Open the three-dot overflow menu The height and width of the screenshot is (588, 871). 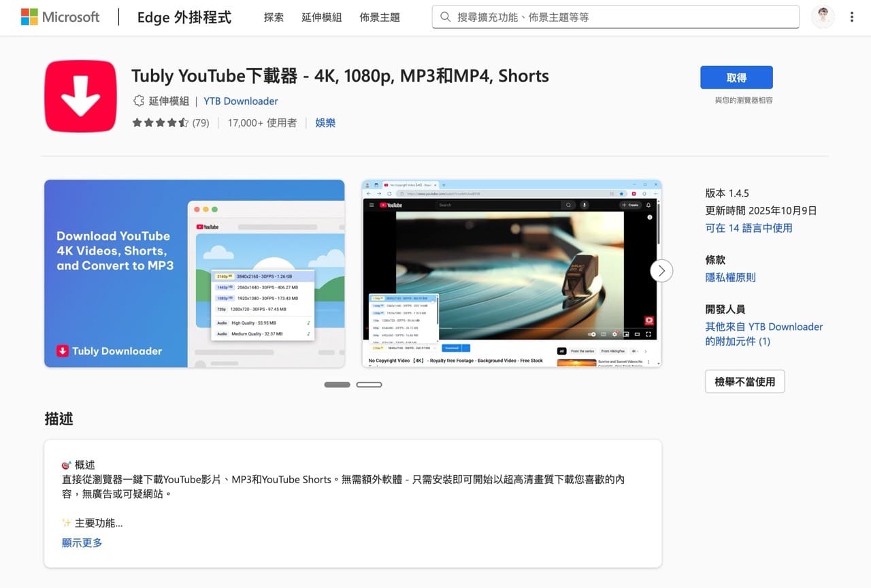853,17
